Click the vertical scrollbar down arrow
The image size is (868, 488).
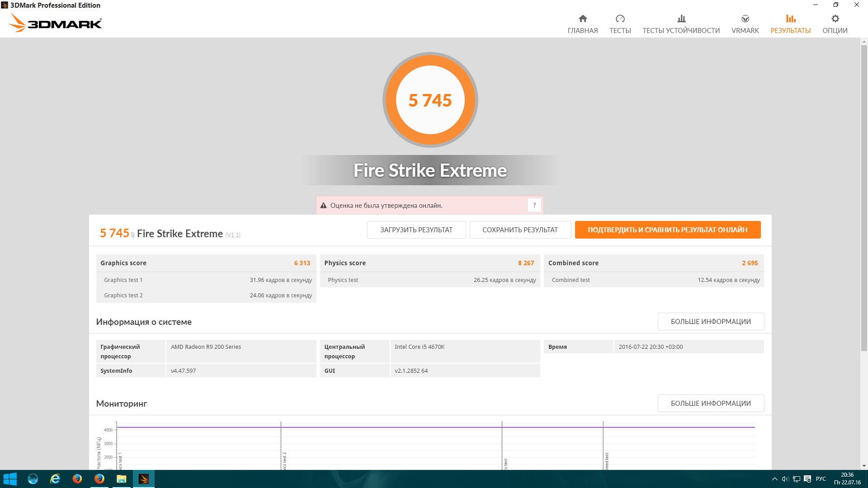(x=864, y=466)
